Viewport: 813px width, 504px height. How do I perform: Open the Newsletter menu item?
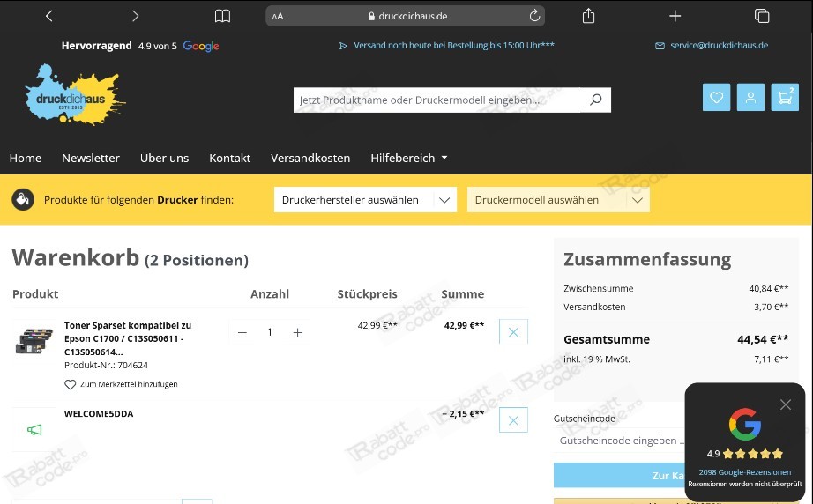91,158
